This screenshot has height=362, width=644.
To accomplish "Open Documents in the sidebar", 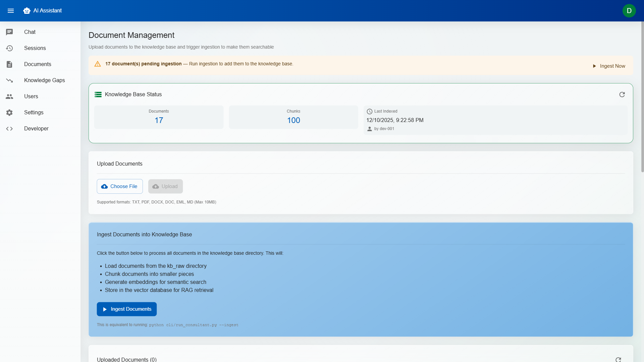I will 38,64.
